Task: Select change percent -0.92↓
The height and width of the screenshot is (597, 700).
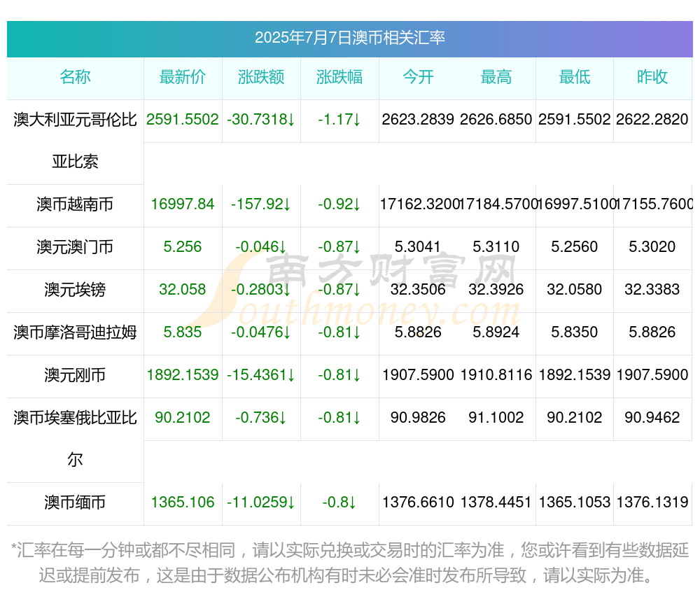Action: click(x=339, y=204)
